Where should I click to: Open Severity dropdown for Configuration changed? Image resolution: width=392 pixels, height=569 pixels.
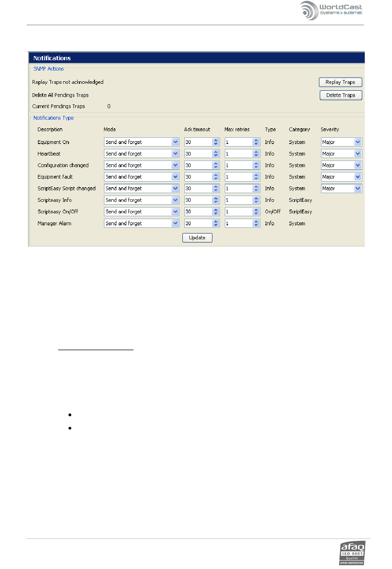click(x=341, y=165)
